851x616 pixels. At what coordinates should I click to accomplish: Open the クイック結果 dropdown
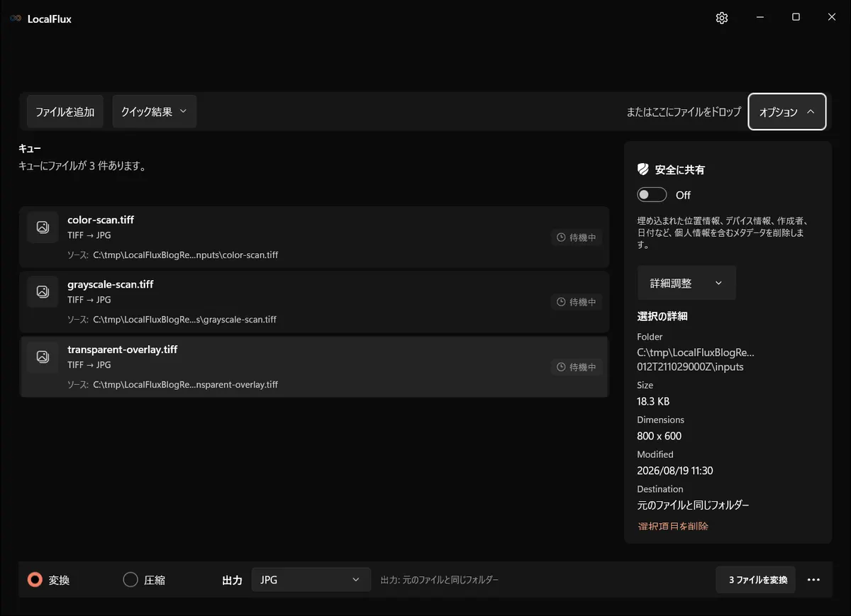154,111
